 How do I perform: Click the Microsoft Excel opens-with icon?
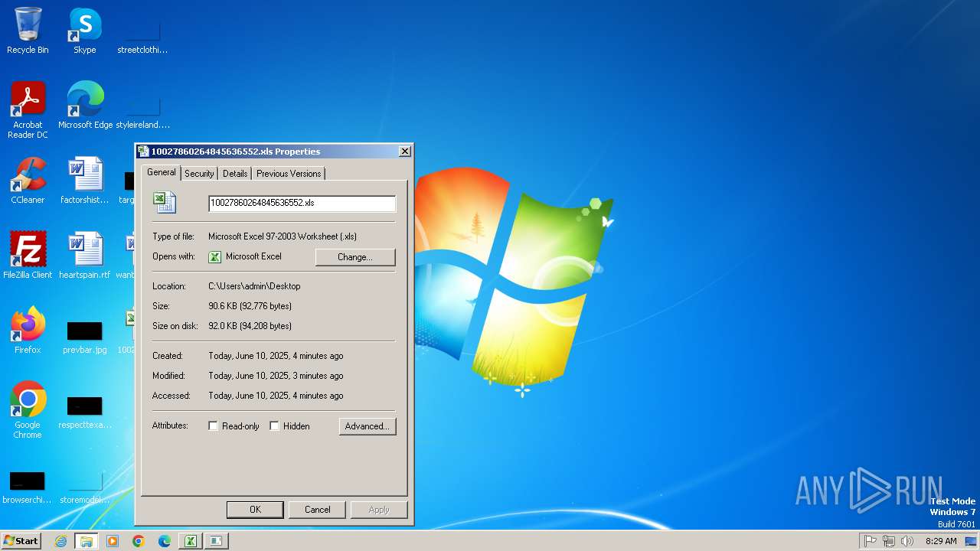[215, 257]
